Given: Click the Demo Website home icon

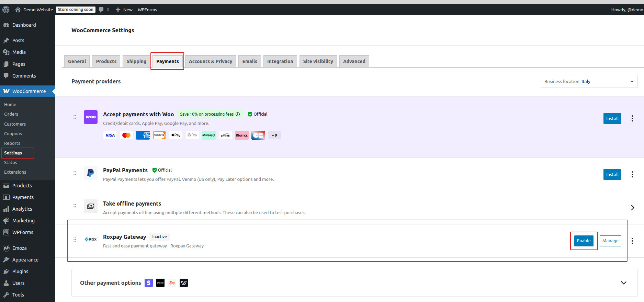Looking at the screenshot, I should (18, 10).
